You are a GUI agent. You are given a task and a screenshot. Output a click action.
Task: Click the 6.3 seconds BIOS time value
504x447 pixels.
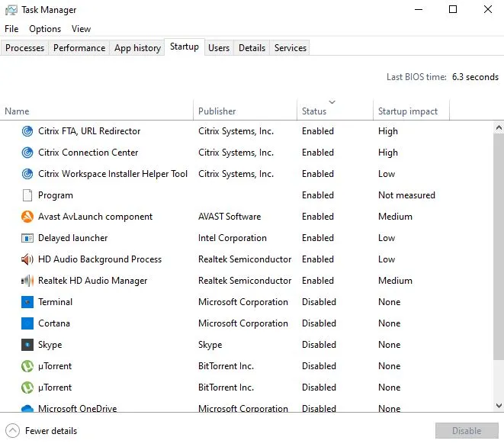475,77
